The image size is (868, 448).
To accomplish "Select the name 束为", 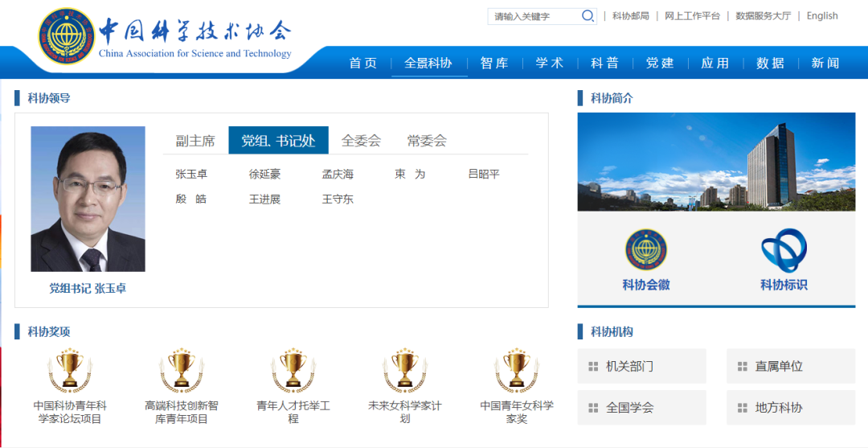I will (x=410, y=175).
